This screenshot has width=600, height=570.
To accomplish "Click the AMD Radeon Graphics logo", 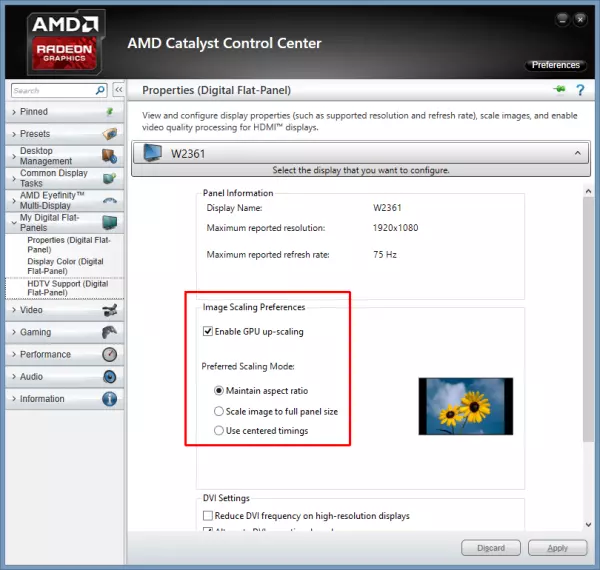I will point(66,41).
